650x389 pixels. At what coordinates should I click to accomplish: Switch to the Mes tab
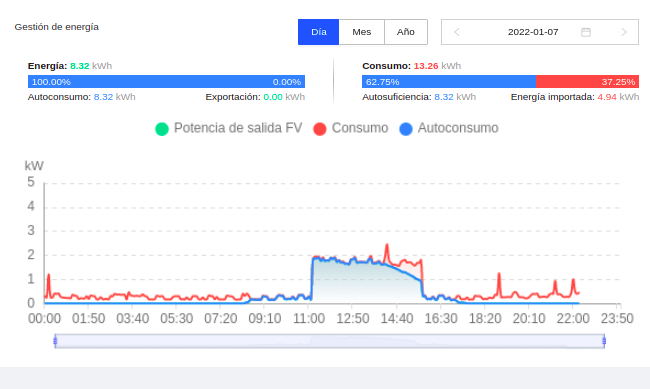[361, 32]
